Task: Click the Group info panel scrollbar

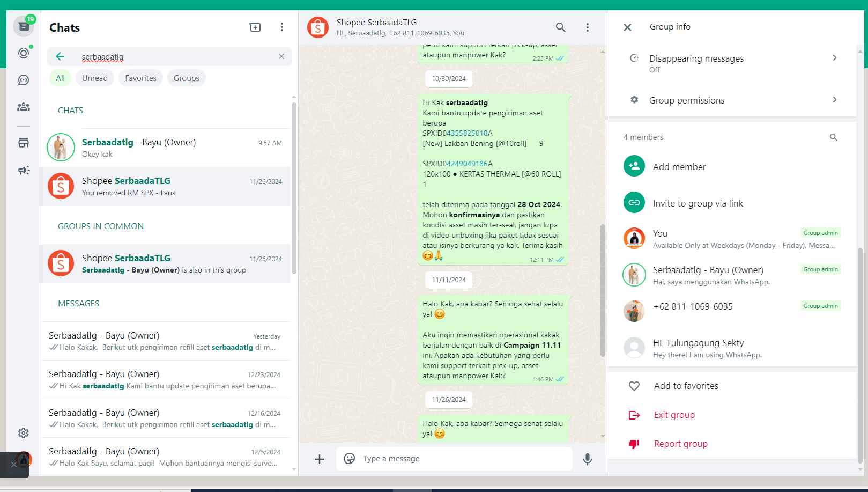Action: [860, 356]
